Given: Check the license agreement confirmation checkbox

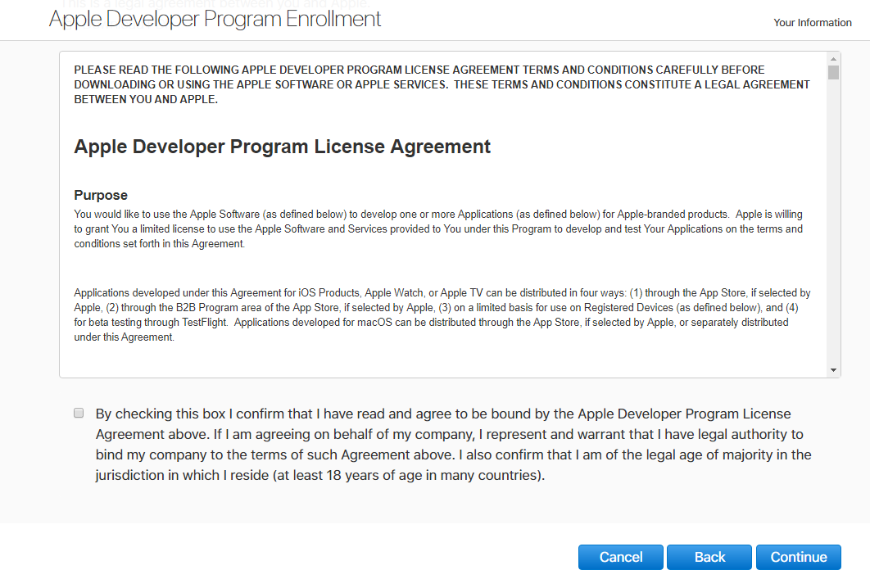Looking at the screenshot, I should pos(79,413).
